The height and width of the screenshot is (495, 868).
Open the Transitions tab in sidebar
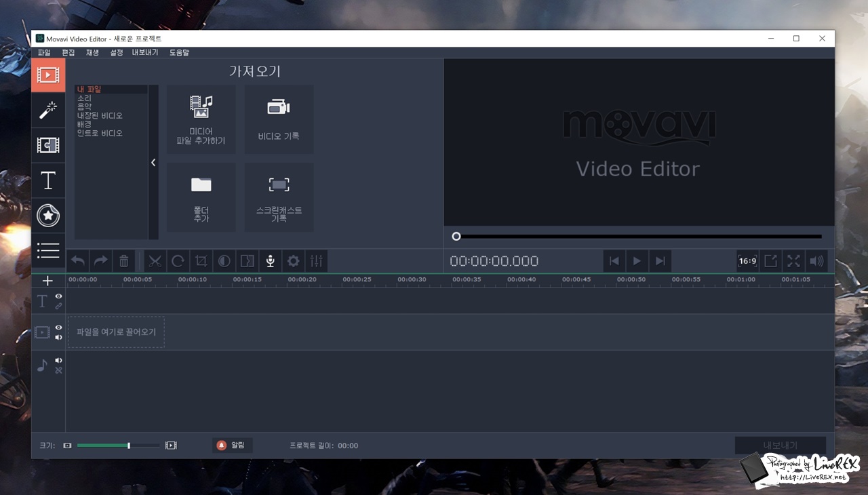[48, 145]
